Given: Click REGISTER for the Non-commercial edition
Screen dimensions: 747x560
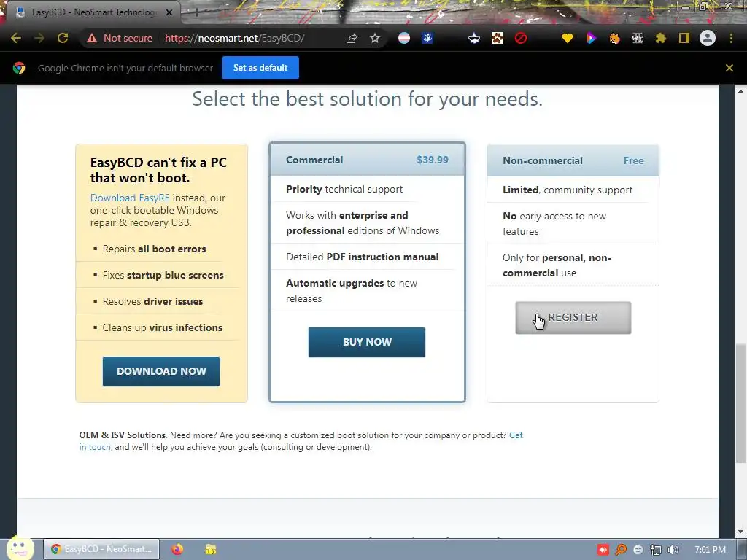Looking at the screenshot, I should [573, 318].
